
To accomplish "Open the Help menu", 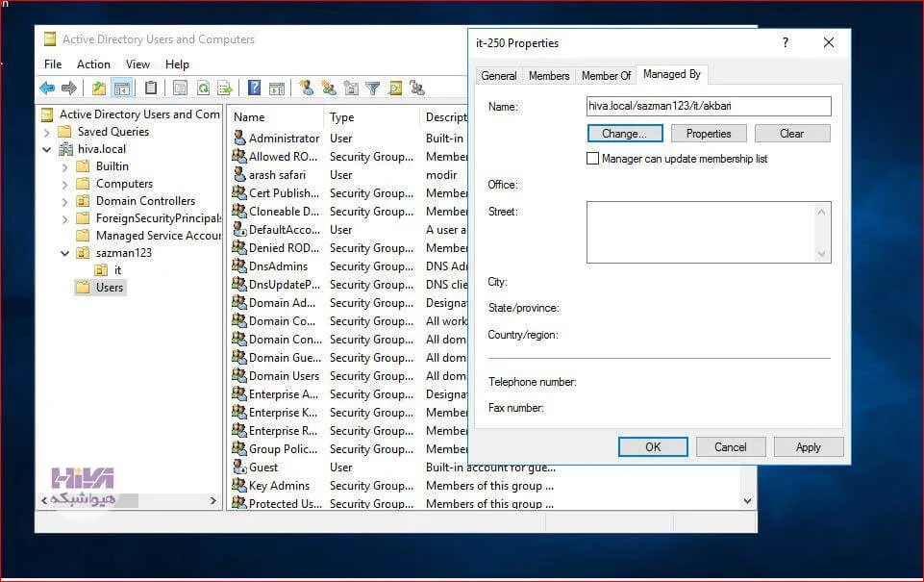I will (x=177, y=64).
